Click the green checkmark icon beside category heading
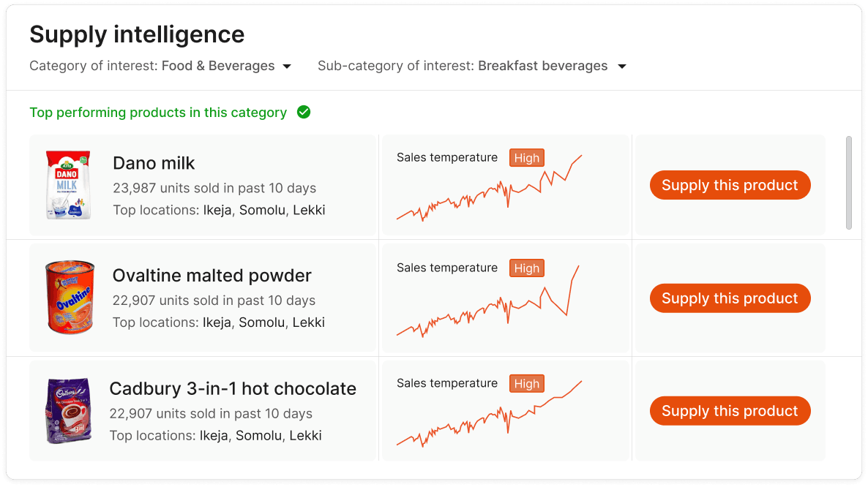Screen dimensions: 868x487 coord(304,113)
